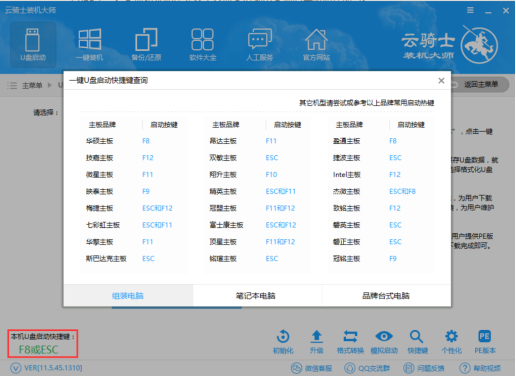Open 微信客服 in the footer
This screenshot has height=376, width=516.
(x=311, y=368)
